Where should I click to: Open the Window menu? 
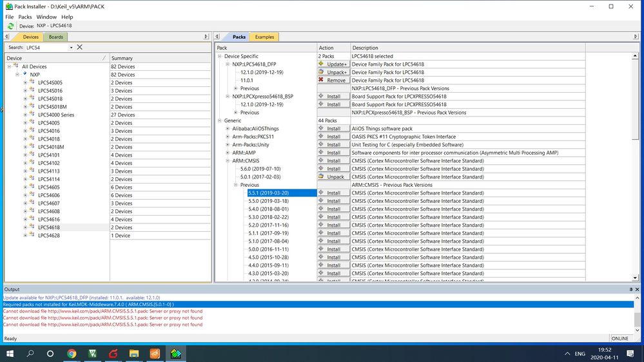point(46,17)
